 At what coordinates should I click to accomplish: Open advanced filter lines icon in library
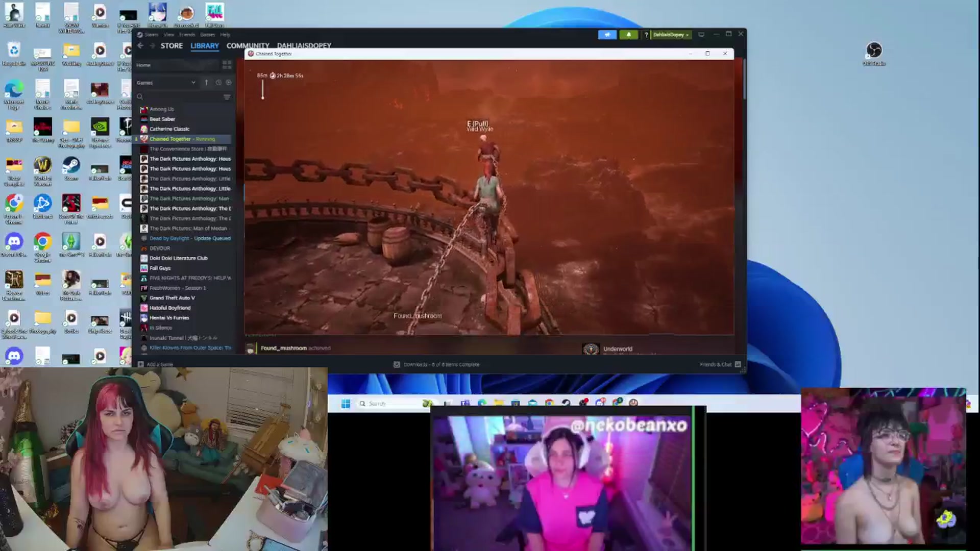click(227, 97)
